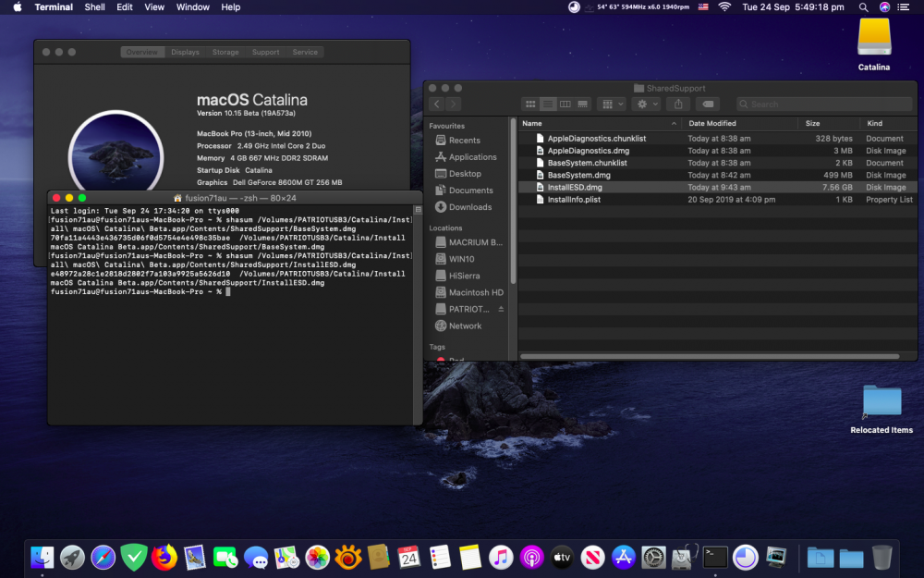Launch Launchpad rocket icon in Dock
Screen dimensions: 924x578
point(72,558)
